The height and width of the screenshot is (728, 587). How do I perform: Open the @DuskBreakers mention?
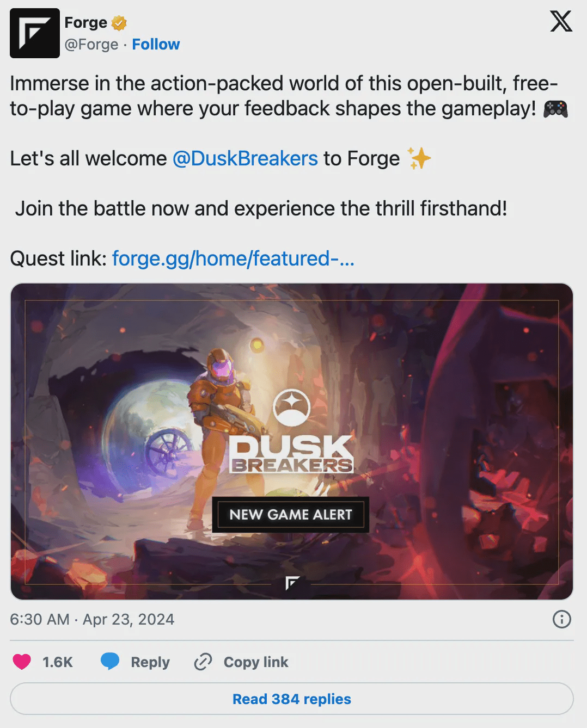[x=245, y=158]
